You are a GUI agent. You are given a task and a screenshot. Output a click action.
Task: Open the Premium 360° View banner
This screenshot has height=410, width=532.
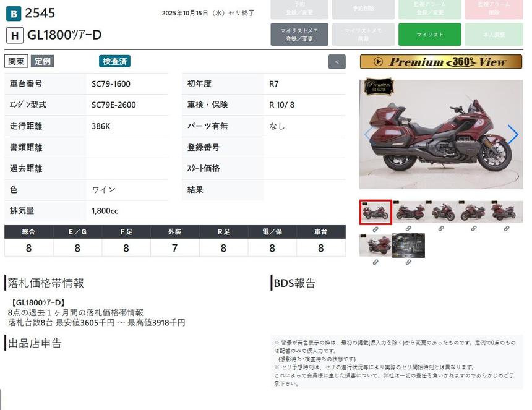(440, 62)
